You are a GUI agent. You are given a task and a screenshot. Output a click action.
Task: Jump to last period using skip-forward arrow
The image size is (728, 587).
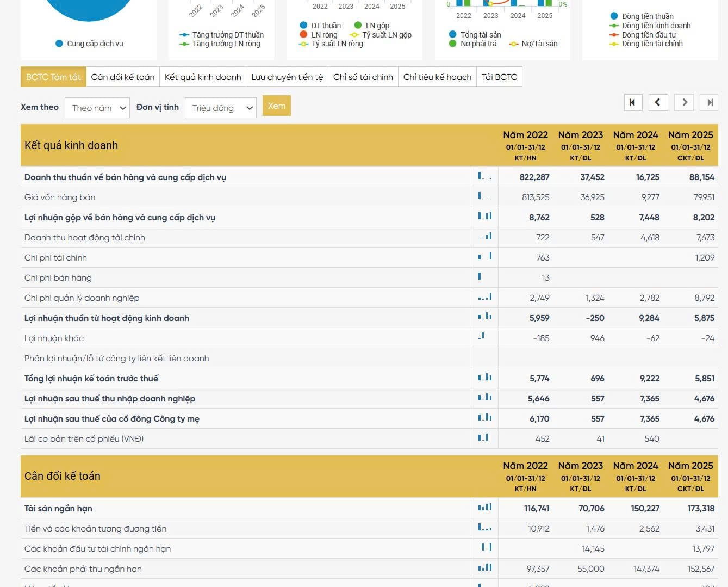pyautogui.click(x=710, y=102)
